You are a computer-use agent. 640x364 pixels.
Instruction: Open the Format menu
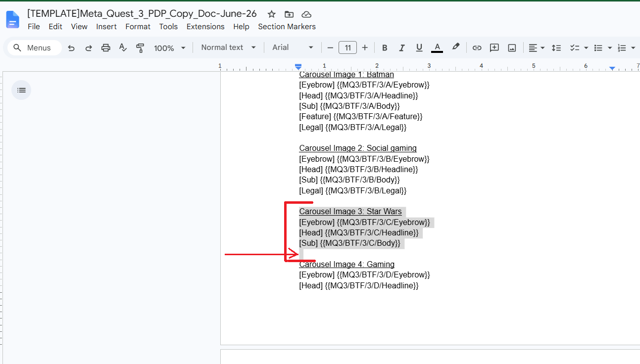coord(138,27)
